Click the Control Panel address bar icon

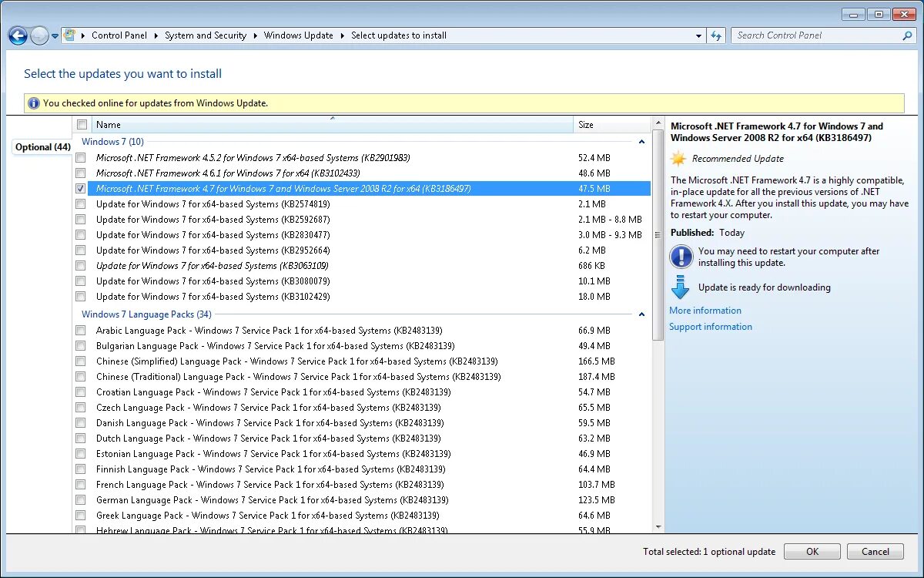(70, 35)
